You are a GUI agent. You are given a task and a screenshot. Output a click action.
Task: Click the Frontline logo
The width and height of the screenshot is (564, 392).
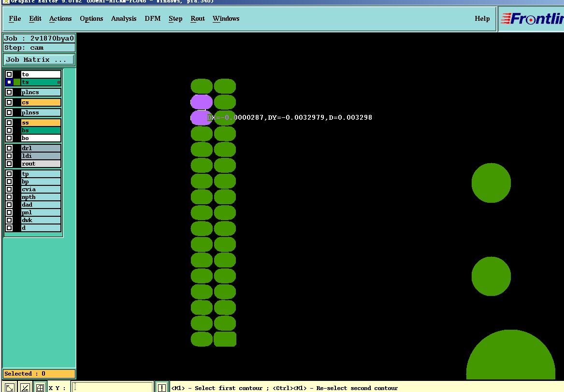point(532,19)
